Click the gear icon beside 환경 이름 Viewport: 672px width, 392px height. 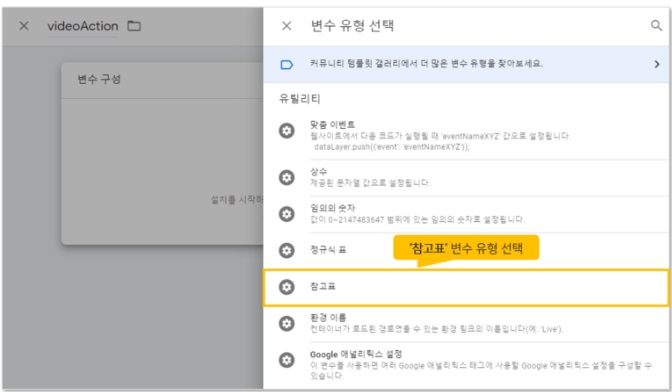click(287, 323)
